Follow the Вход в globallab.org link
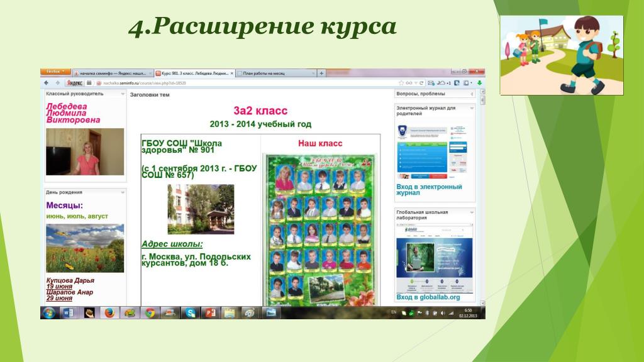 [428, 297]
